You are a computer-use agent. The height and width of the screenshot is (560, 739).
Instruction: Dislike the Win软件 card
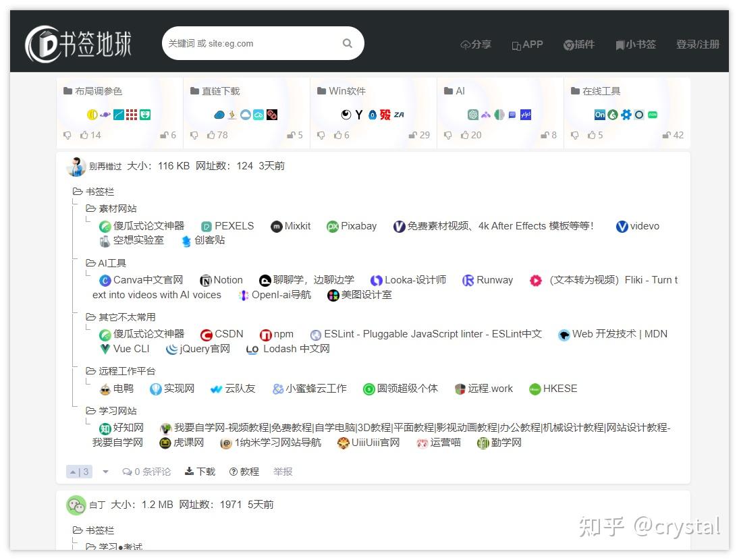321,135
